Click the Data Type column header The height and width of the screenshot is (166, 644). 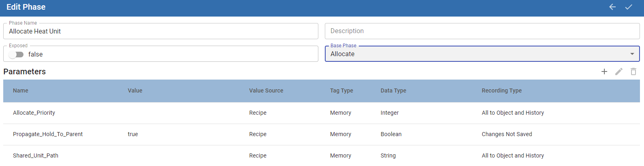pyautogui.click(x=393, y=90)
